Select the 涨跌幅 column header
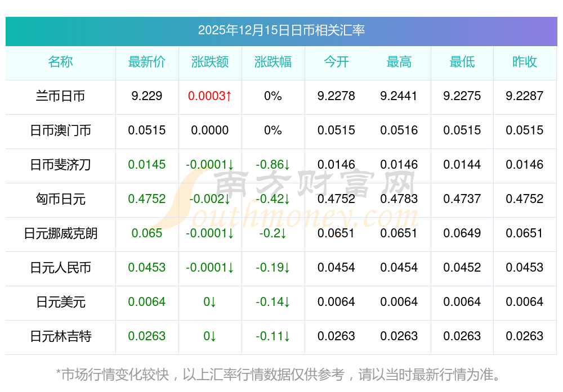 (273, 62)
